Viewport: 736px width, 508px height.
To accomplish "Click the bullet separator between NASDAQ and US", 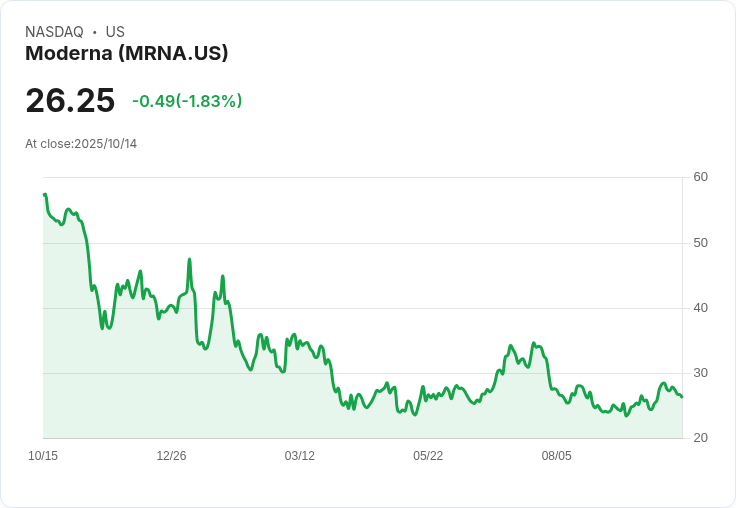I will (x=94, y=32).
